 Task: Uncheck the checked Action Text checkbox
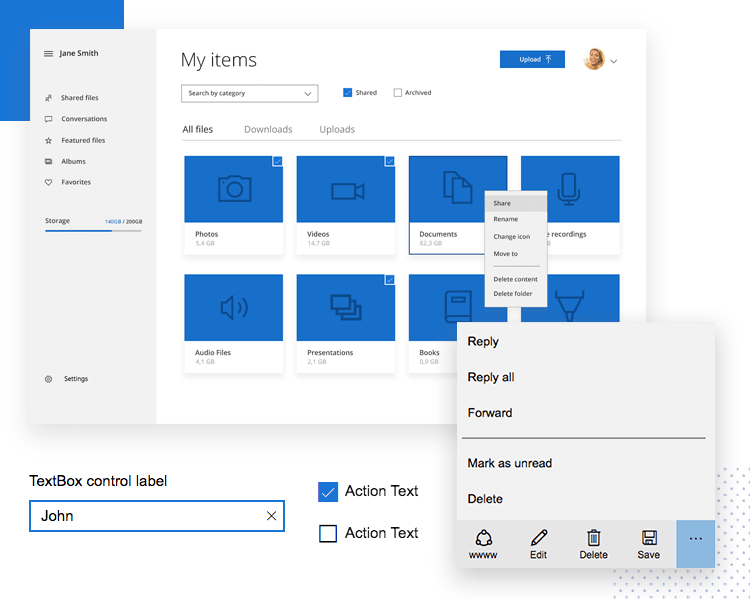pos(328,492)
